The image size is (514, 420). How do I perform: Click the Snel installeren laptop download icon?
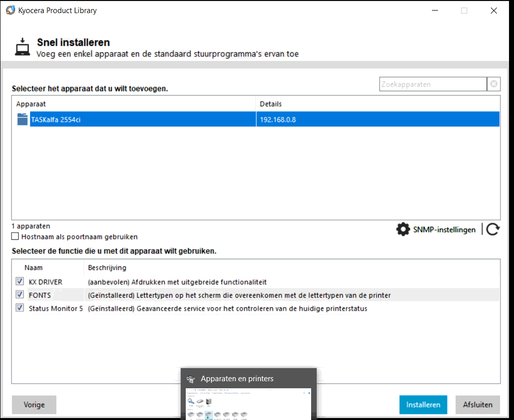(x=22, y=46)
